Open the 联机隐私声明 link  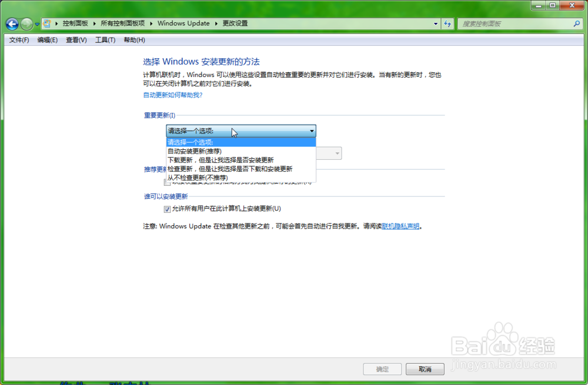coord(400,226)
